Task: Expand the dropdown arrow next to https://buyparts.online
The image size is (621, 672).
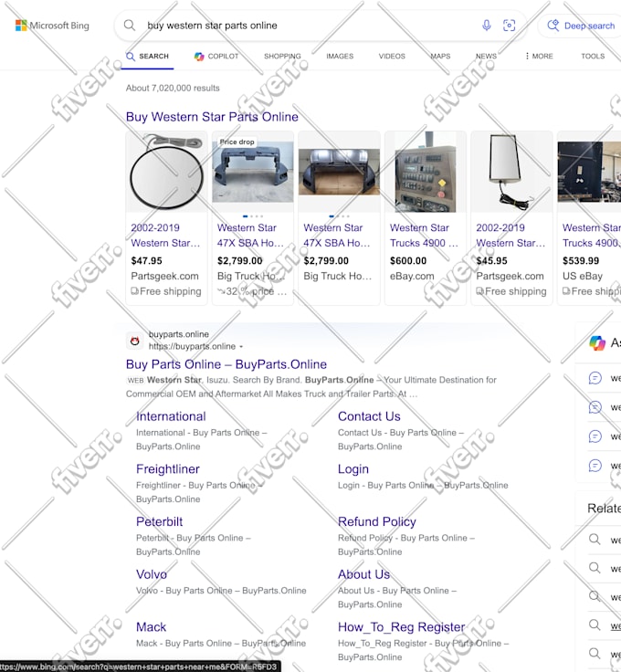Action: (x=241, y=346)
